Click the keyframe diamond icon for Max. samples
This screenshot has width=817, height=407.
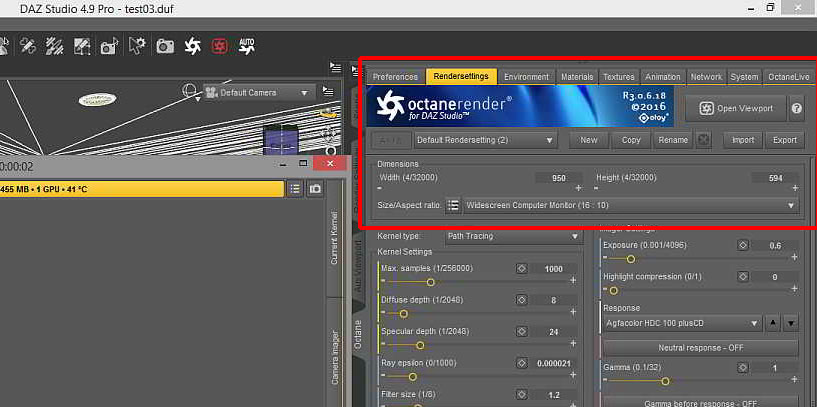click(521, 269)
